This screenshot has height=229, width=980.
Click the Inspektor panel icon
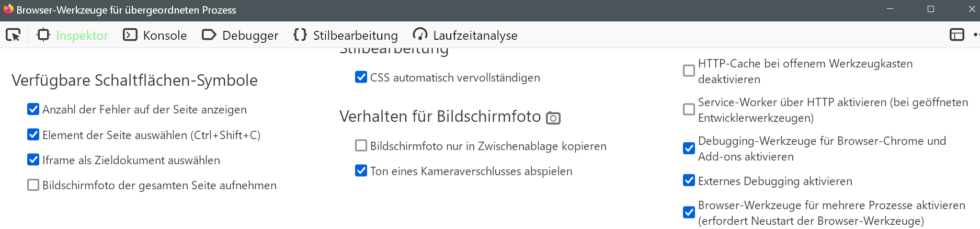point(43,35)
